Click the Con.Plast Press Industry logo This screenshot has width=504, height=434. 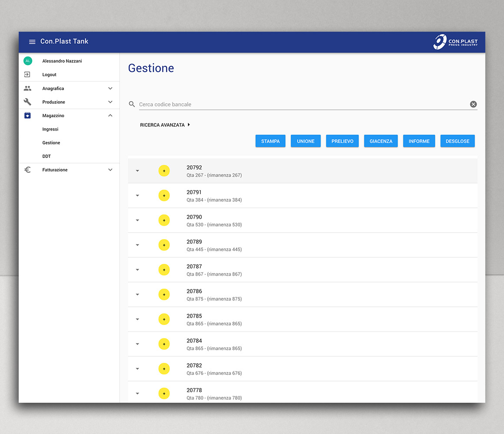point(455,42)
